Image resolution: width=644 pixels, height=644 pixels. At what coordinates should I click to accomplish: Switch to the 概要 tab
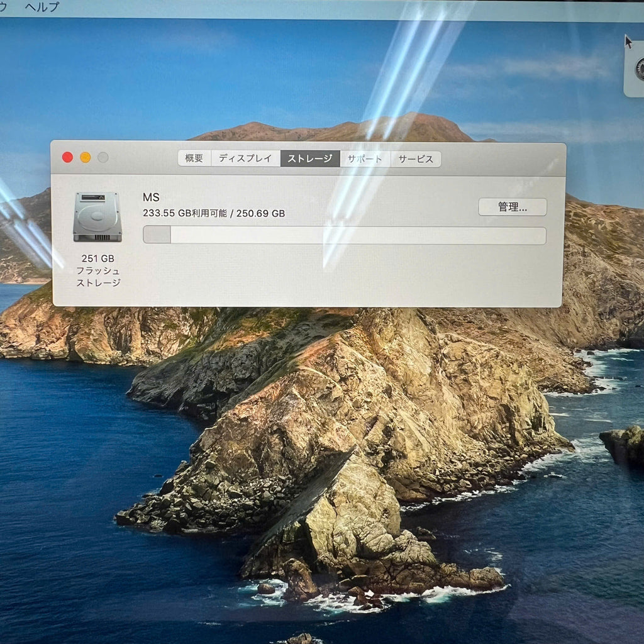coord(194,158)
